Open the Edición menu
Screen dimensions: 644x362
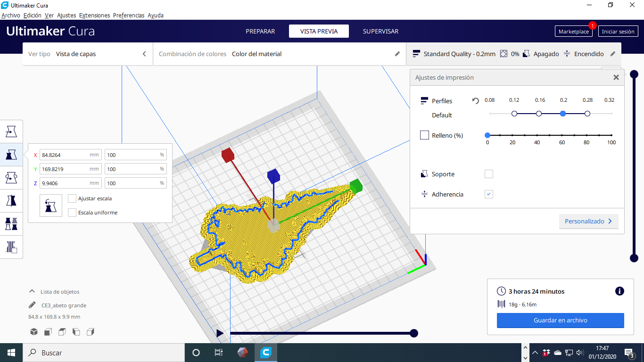click(33, 15)
